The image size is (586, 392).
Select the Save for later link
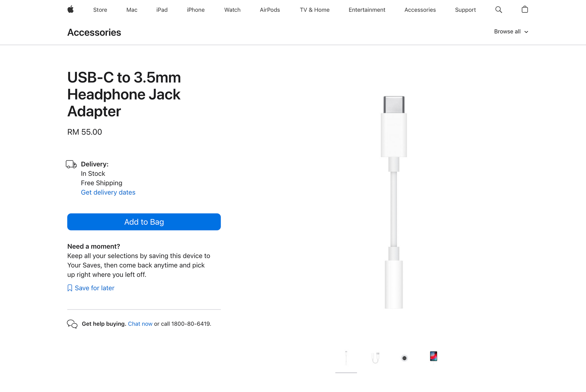click(94, 288)
